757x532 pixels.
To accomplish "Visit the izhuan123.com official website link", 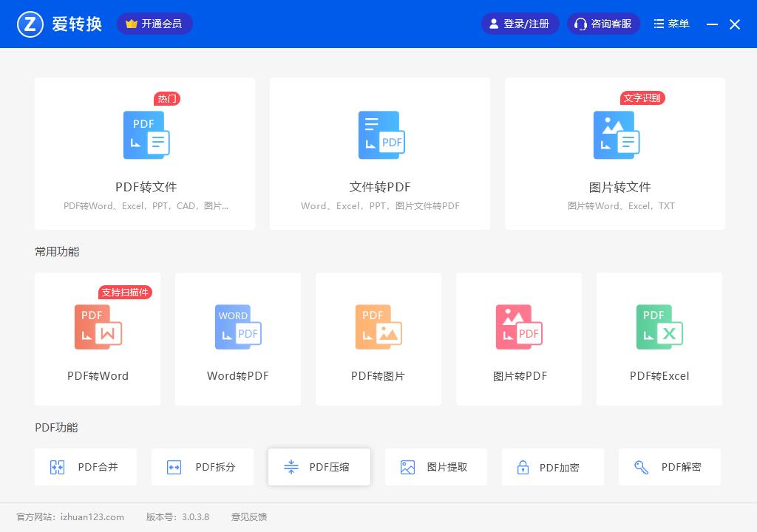I will pyautogui.click(x=92, y=517).
